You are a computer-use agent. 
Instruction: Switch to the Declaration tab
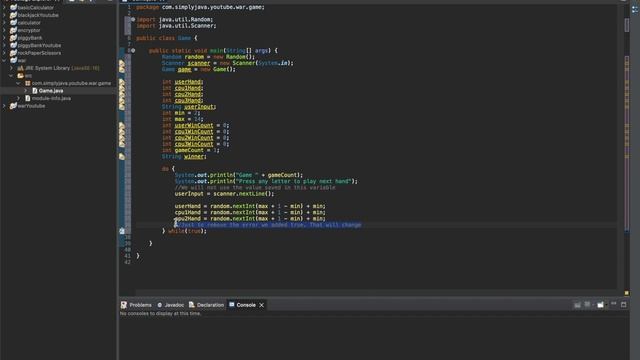(207, 305)
